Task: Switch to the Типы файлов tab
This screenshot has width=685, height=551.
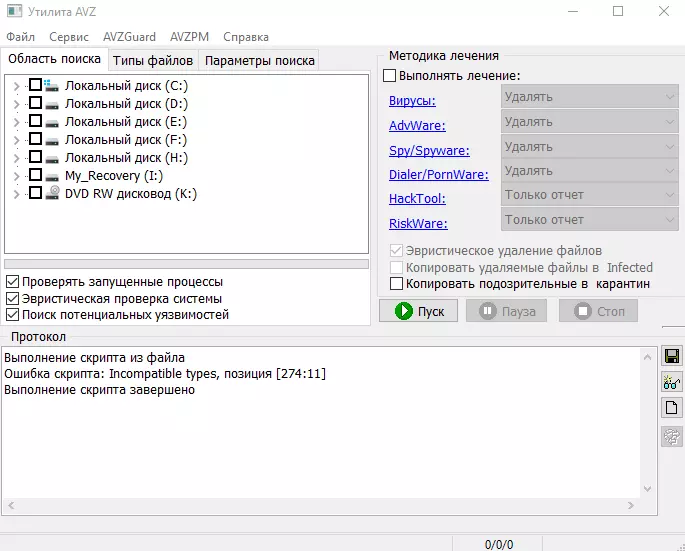Action: tap(153, 61)
